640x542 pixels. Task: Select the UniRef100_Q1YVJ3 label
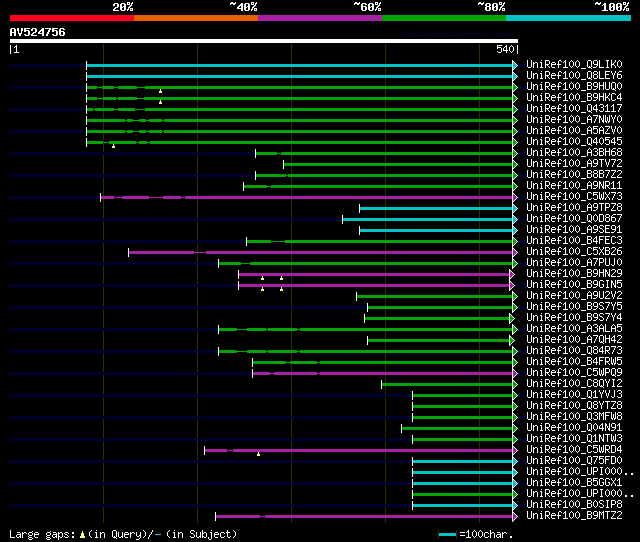pos(574,395)
